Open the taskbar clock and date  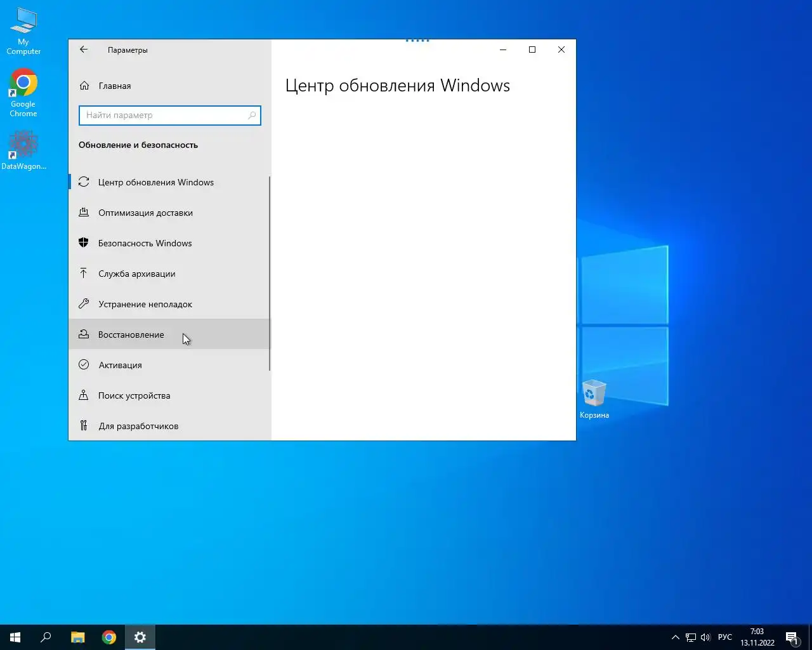(757, 637)
